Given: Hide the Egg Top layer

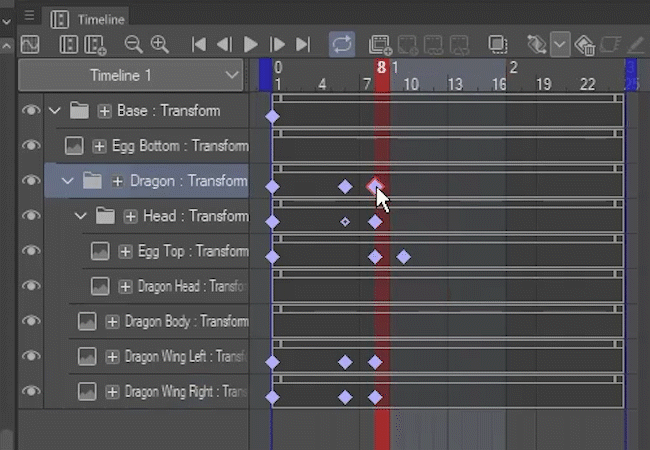Looking at the screenshot, I should tap(31, 251).
